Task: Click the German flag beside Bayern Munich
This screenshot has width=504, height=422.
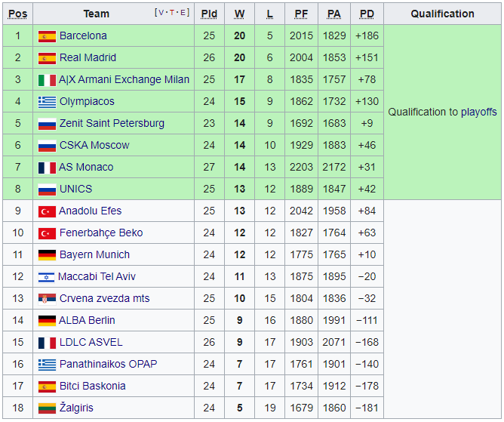Action: pos(47,255)
